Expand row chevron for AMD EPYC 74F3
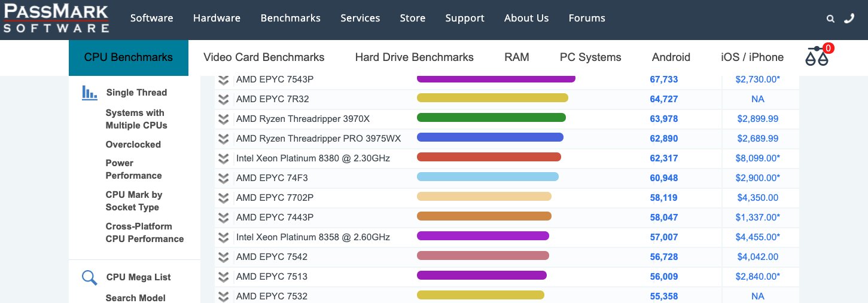 (x=224, y=178)
